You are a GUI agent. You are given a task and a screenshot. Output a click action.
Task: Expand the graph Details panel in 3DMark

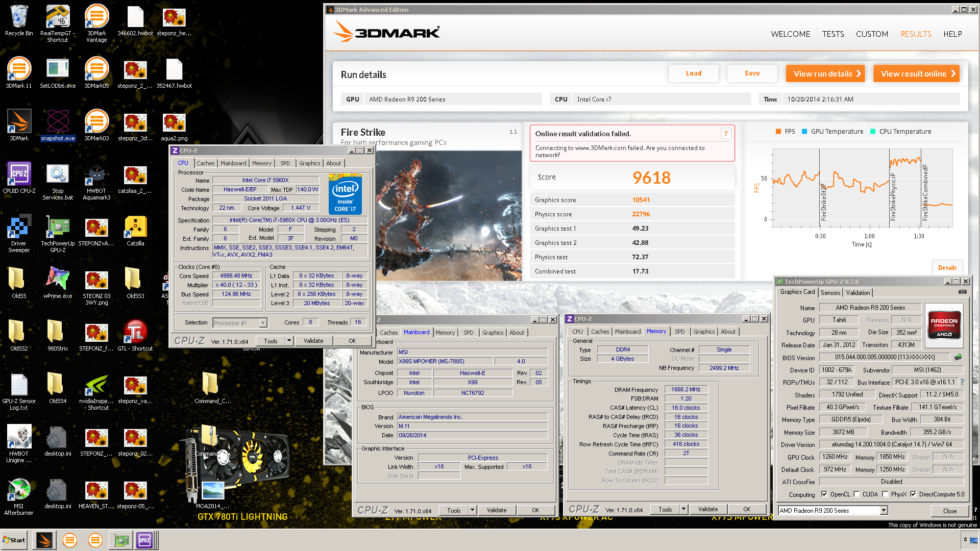click(x=947, y=268)
